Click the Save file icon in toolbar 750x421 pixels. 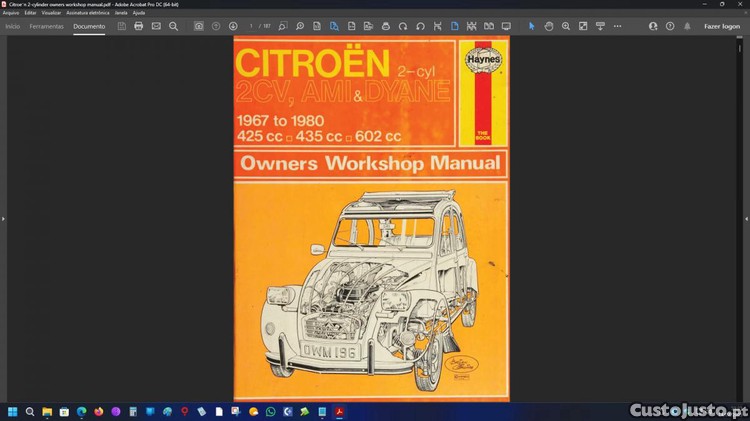(x=121, y=26)
